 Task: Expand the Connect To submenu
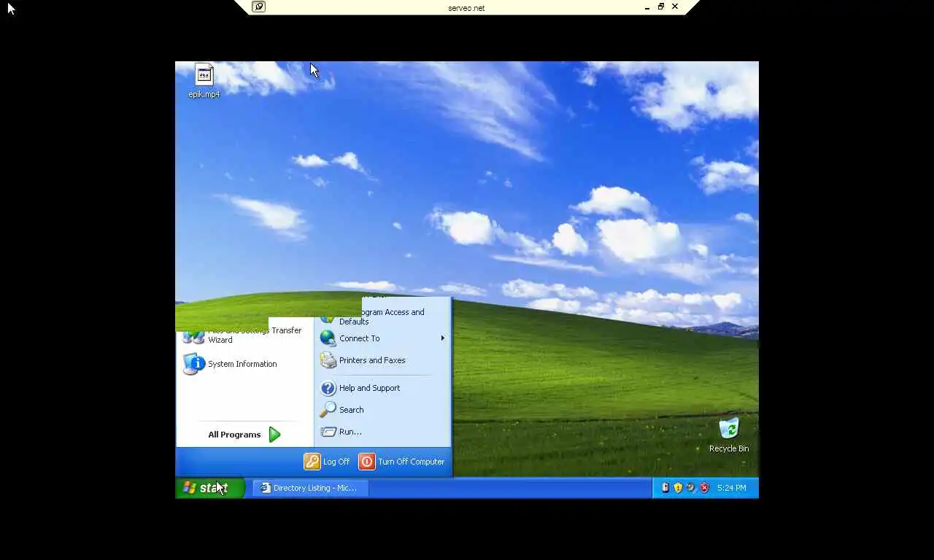(383, 338)
